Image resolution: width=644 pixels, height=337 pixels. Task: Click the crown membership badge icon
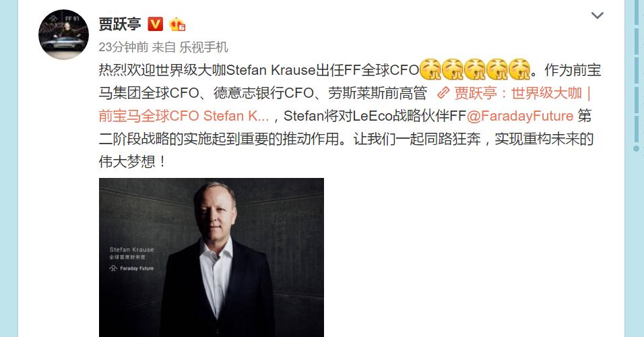(x=177, y=24)
